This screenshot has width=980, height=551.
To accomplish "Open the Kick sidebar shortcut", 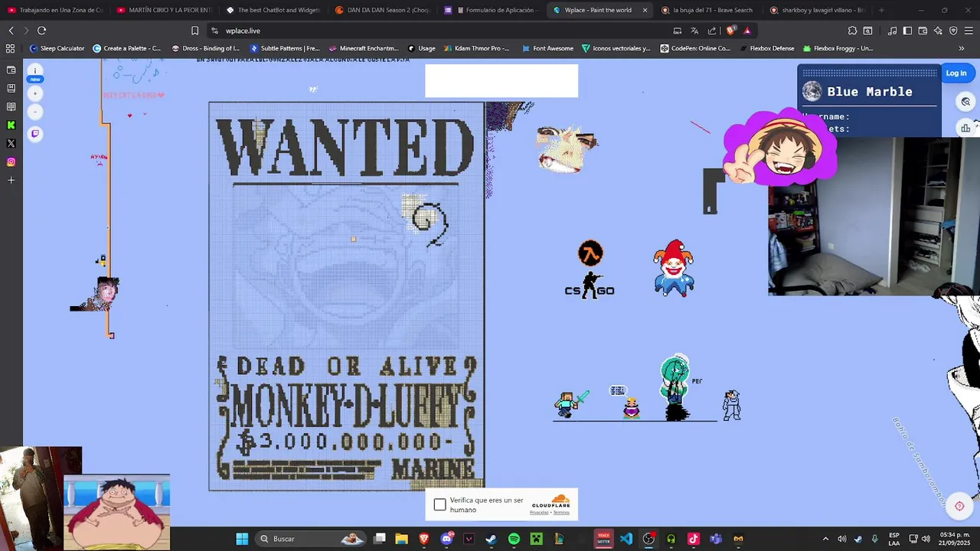I will [11, 125].
